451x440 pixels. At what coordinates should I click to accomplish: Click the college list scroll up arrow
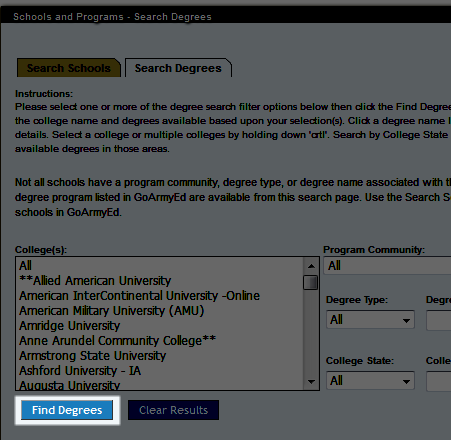pos(311,266)
